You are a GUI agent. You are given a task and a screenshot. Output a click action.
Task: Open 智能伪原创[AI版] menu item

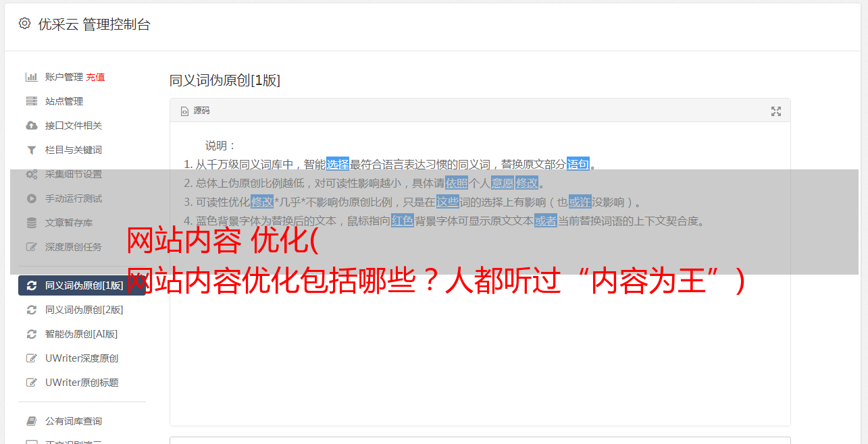(x=82, y=334)
